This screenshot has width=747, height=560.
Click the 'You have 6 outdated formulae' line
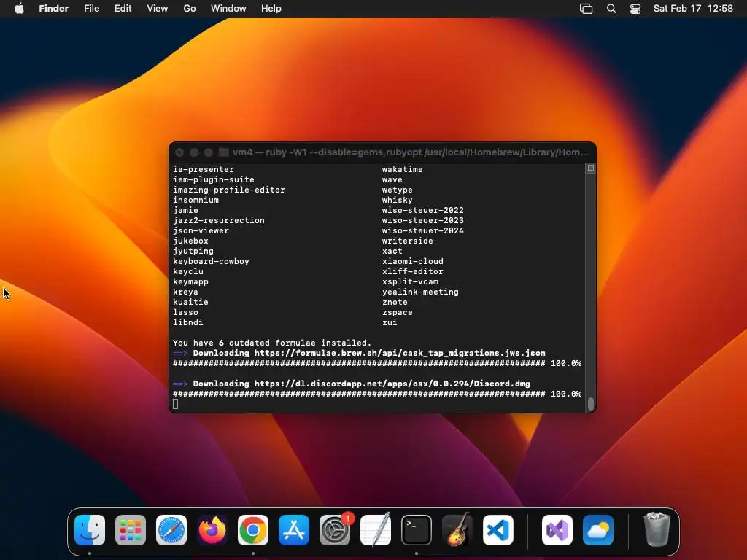272,343
